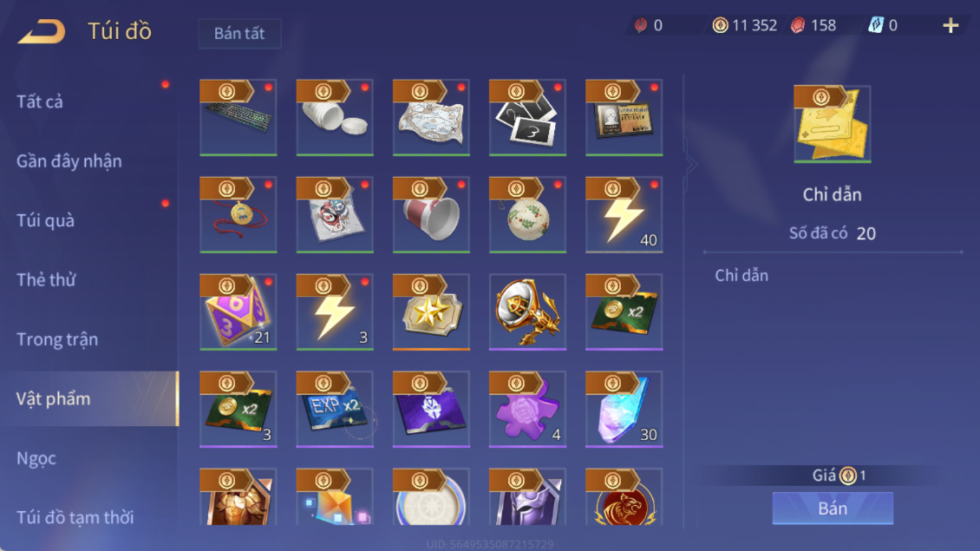Select the gold star badge item

coord(431,312)
